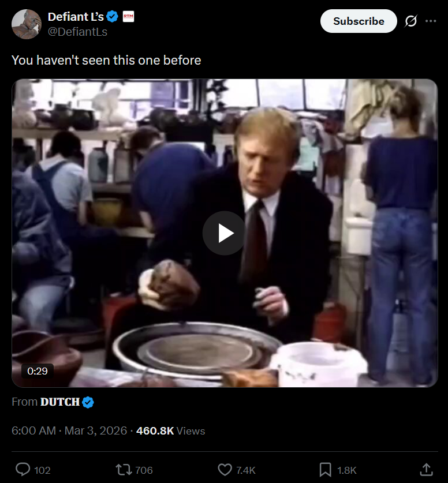Click the 460.8K Views count
This screenshot has height=483, width=448.
pos(170,430)
